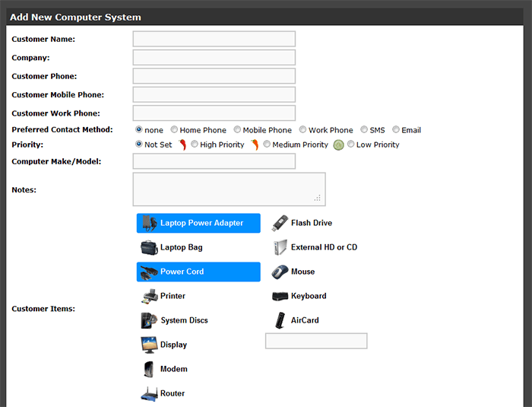Click the AirCard icon
The width and height of the screenshot is (532, 407).
pyautogui.click(x=280, y=320)
